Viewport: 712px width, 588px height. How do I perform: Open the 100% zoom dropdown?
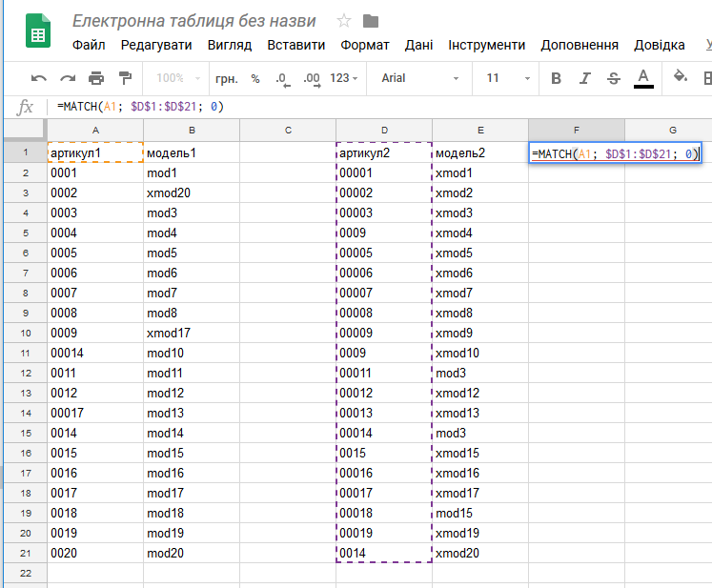pos(178,78)
